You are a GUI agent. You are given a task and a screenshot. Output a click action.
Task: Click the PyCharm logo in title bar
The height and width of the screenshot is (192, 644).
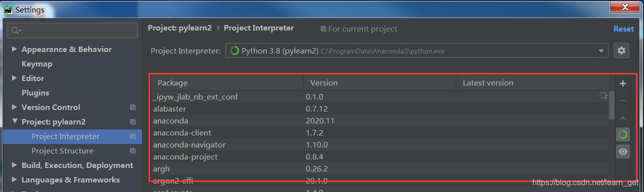coord(8,9)
